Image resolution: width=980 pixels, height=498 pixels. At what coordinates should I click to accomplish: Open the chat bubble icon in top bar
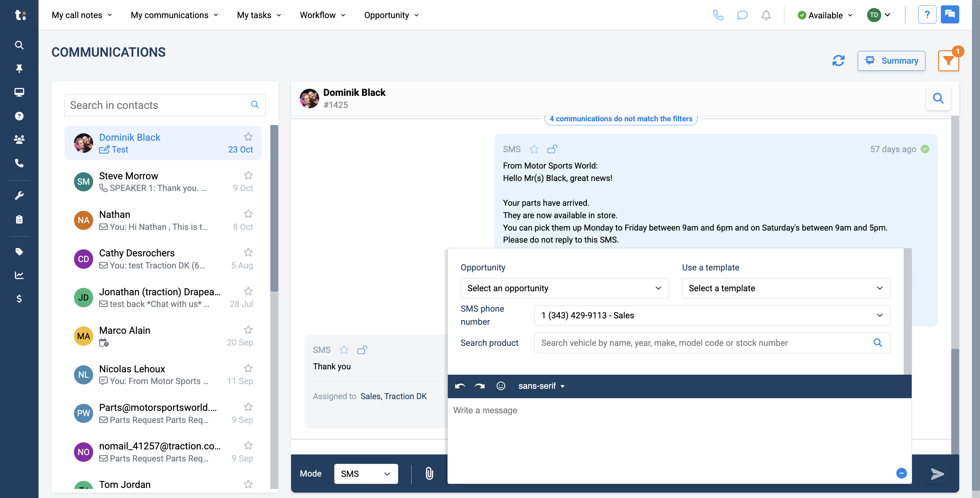(742, 15)
